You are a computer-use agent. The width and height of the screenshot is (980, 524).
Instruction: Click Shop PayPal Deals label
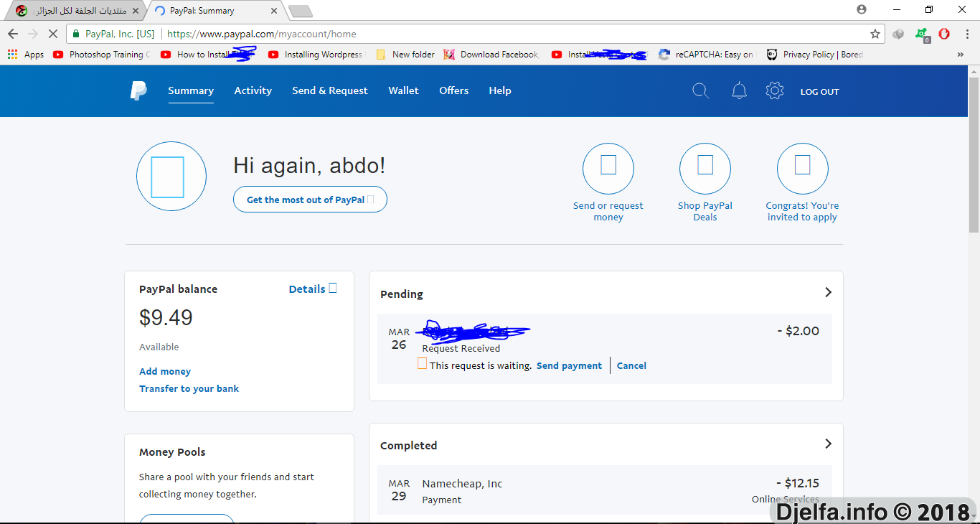705,211
